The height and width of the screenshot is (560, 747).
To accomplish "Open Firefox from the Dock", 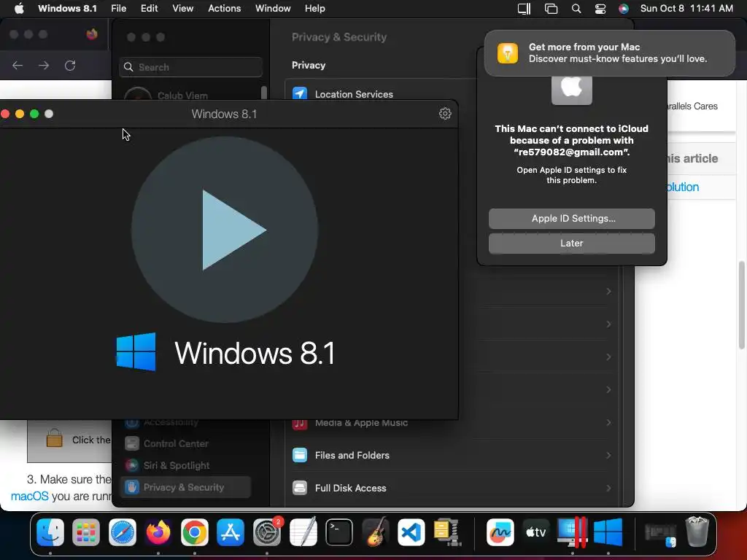I will (158, 532).
